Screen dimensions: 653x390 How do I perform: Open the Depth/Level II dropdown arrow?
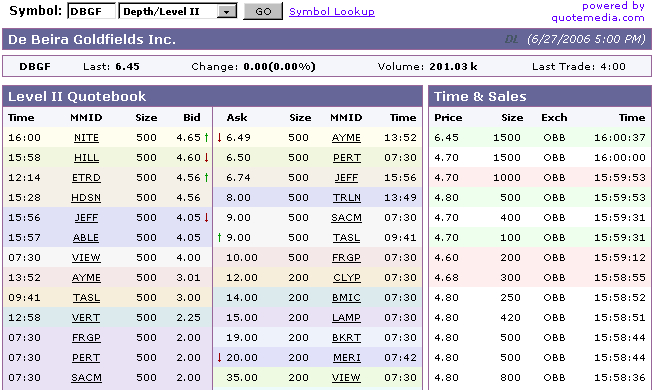tap(227, 11)
